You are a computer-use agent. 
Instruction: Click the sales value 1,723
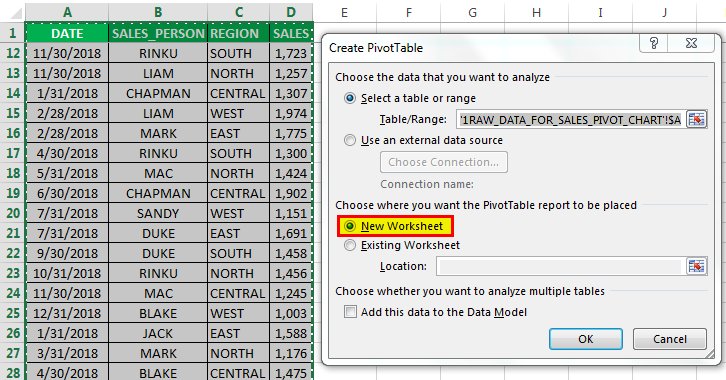point(291,53)
